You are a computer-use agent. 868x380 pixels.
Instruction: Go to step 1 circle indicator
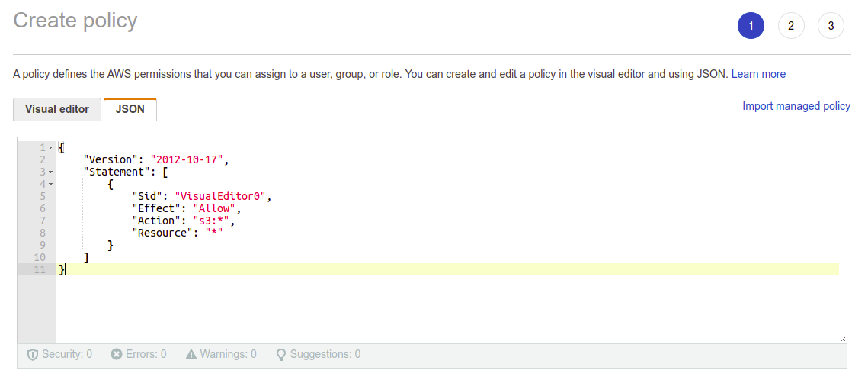751,26
